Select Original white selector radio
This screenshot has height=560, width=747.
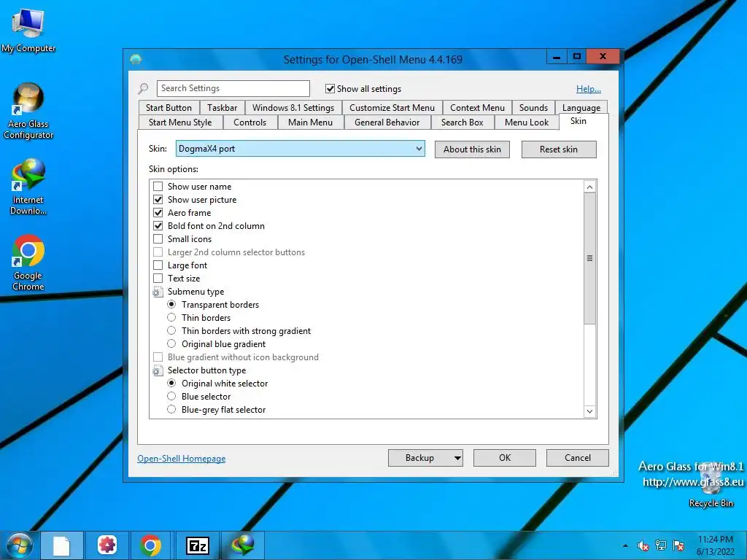click(x=171, y=384)
